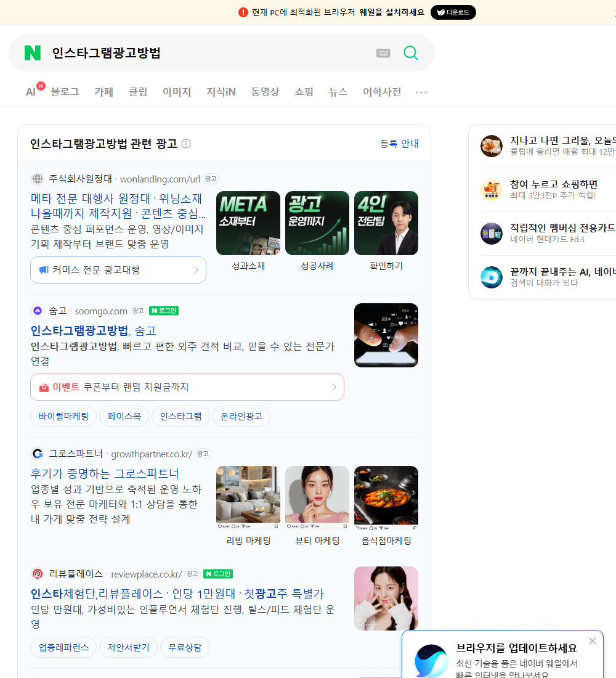The width and height of the screenshot is (616, 678).
Task: Switch to the 동영상 tab
Action: 265,92
